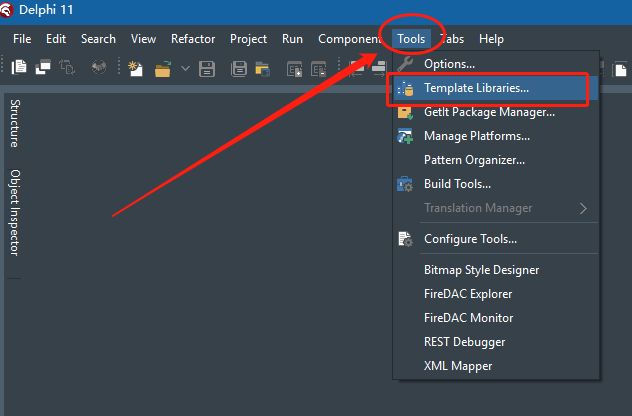The height and width of the screenshot is (416, 632).
Task: Launch FireDAC Monitor
Action: click(495, 318)
